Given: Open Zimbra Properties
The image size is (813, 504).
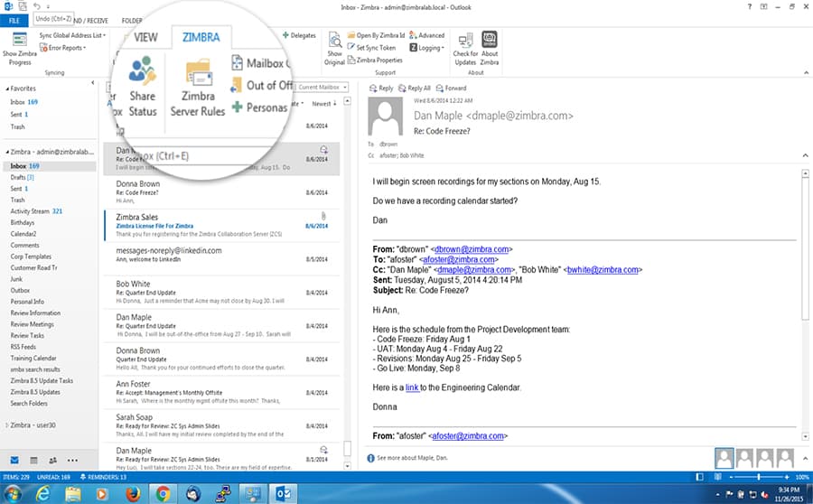Looking at the screenshot, I should click(375, 61).
